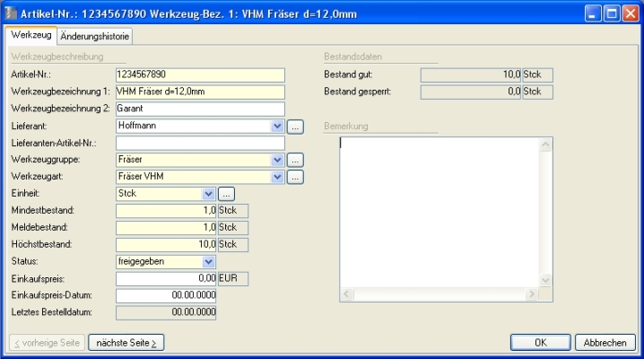Expand the Lieferant dropdown
This screenshot has height=359, width=644.
coord(277,126)
